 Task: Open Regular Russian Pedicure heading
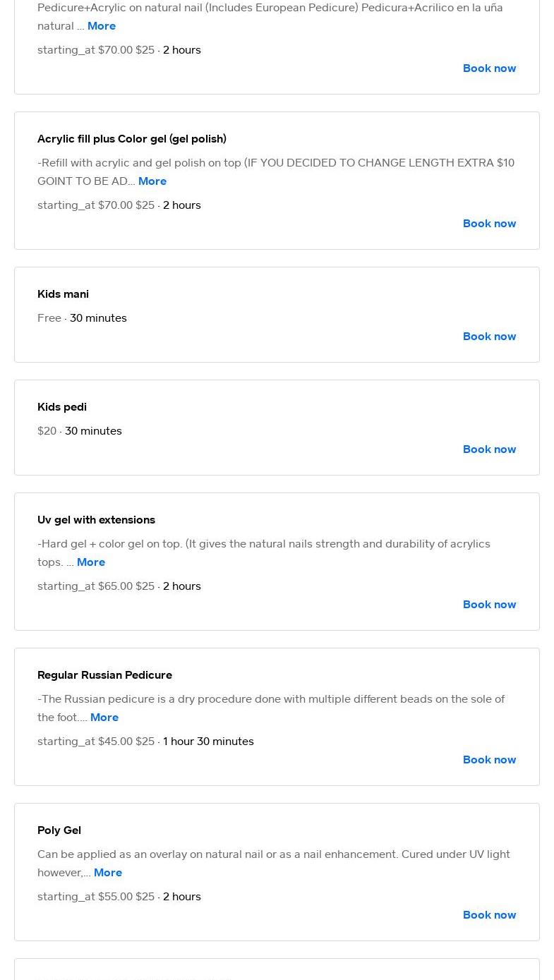click(104, 675)
